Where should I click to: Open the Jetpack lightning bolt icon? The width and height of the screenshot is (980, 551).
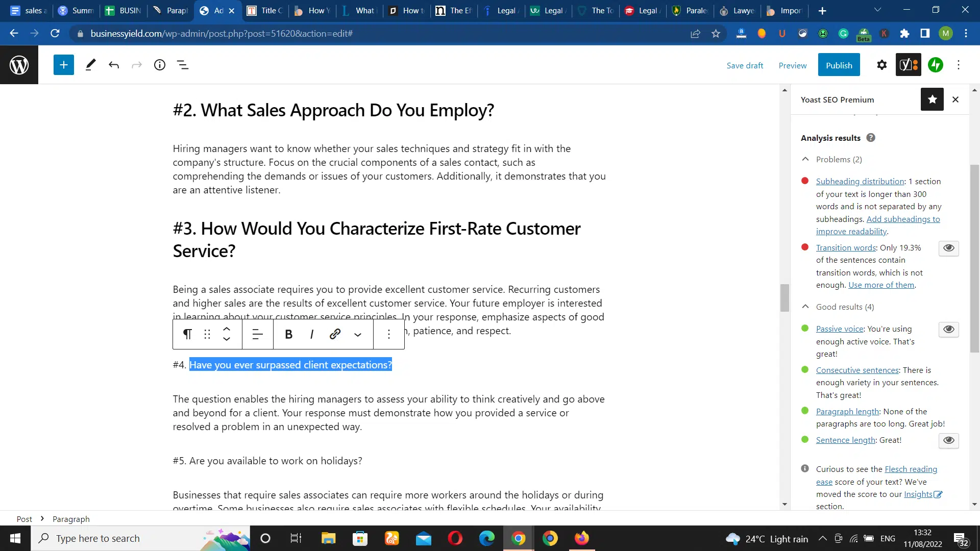pyautogui.click(x=936, y=65)
